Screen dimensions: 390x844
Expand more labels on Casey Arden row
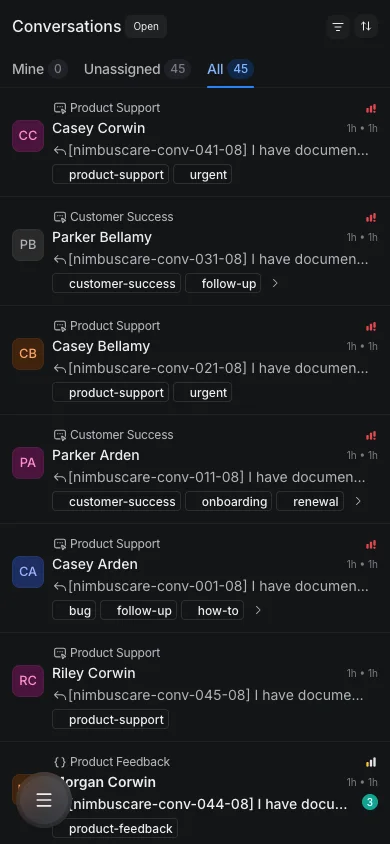pyautogui.click(x=258, y=610)
